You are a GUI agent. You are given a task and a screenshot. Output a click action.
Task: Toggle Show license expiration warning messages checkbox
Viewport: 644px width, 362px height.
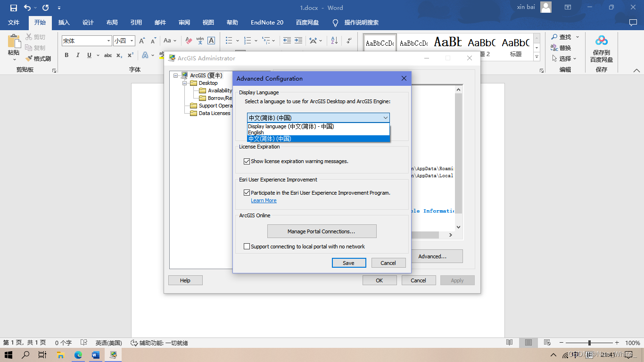247,161
